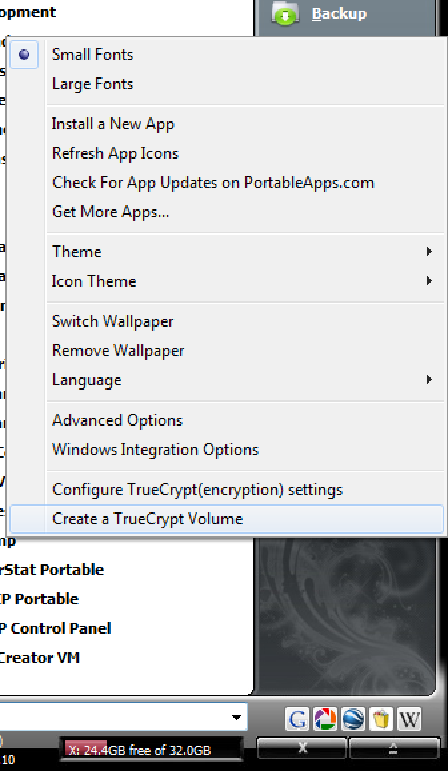The height and width of the screenshot is (771, 448).
Task: Open the search box dropdown arrow
Action: point(237,718)
